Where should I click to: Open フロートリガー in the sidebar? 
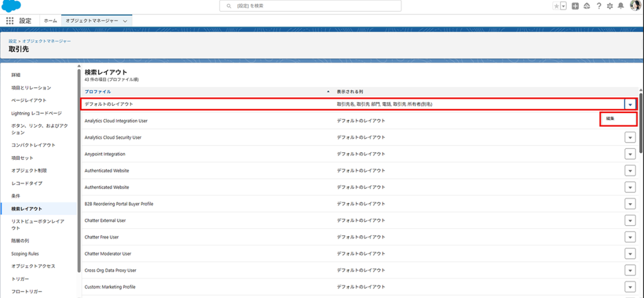(26, 292)
